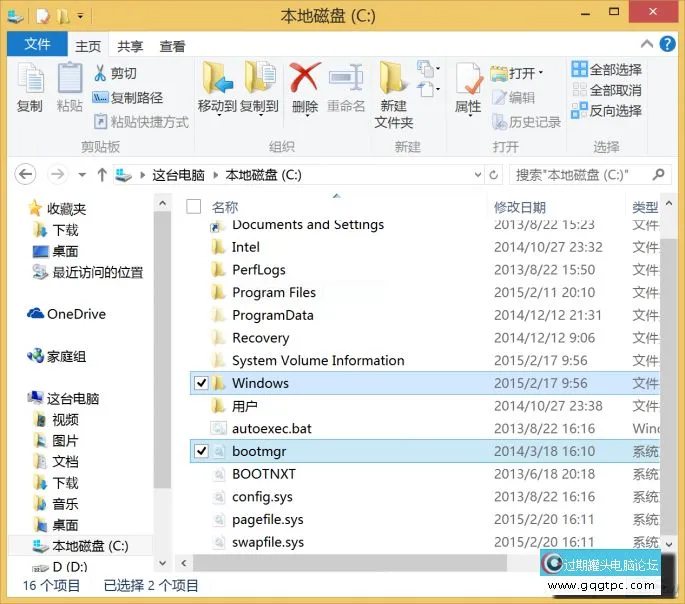Open the New item dropdown in 新建 group
This screenshot has width=685, height=604.
point(429,69)
